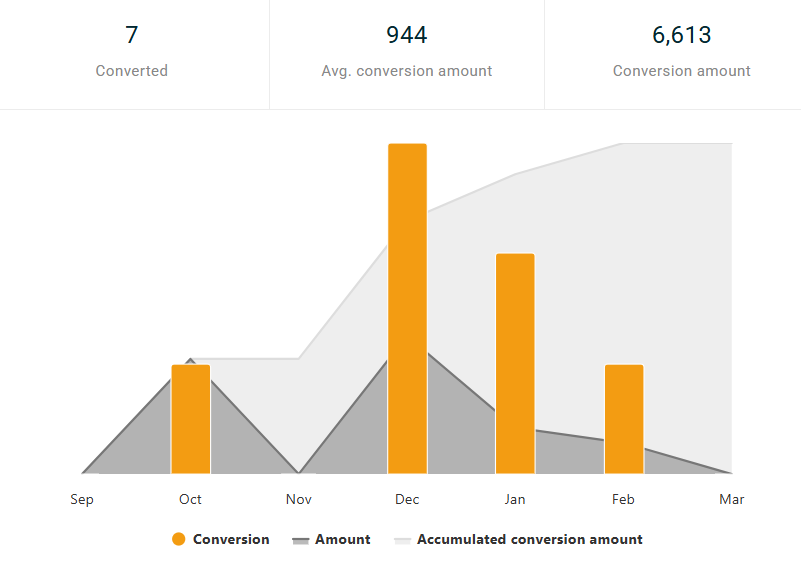Click the Feb x-axis month label
Viewport: 801px width, 580px height.
pyautogui.click(x=623, y=499)
